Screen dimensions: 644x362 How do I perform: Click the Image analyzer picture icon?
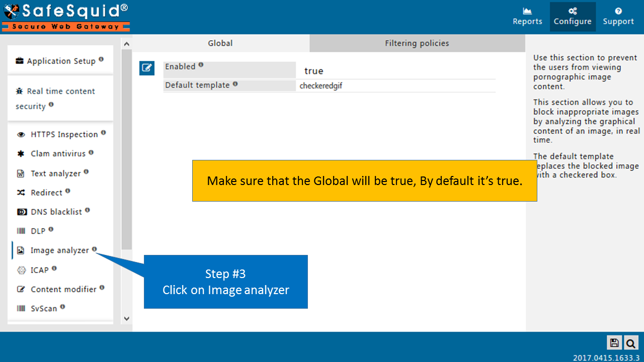coord(21,250)
